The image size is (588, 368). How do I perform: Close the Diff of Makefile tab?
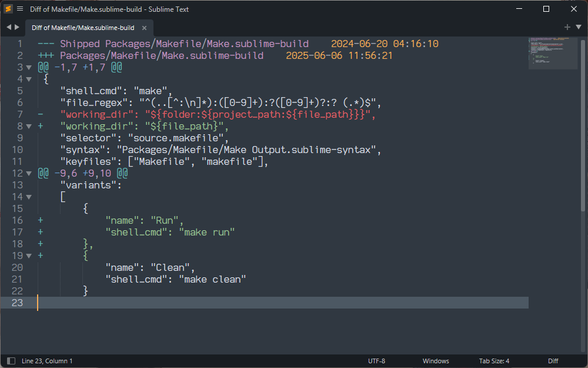pos(145,28)
